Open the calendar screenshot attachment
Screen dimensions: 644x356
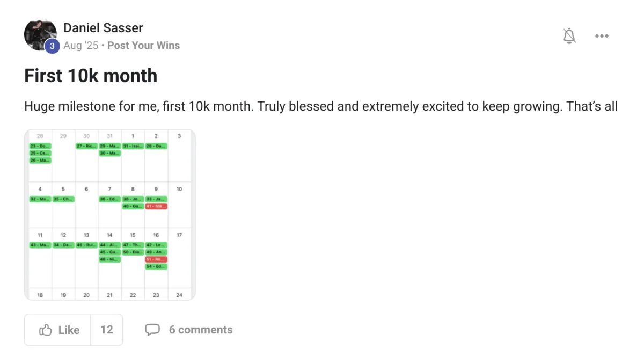(110, 215)
